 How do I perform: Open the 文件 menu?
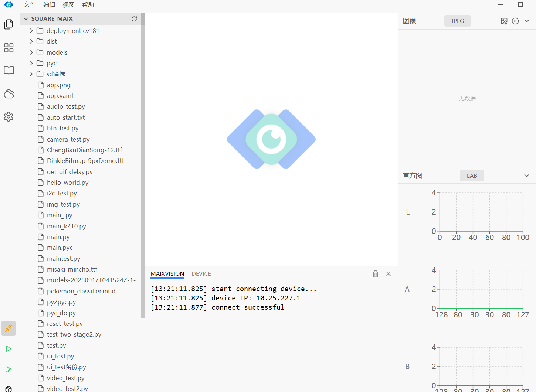[30, 5]
